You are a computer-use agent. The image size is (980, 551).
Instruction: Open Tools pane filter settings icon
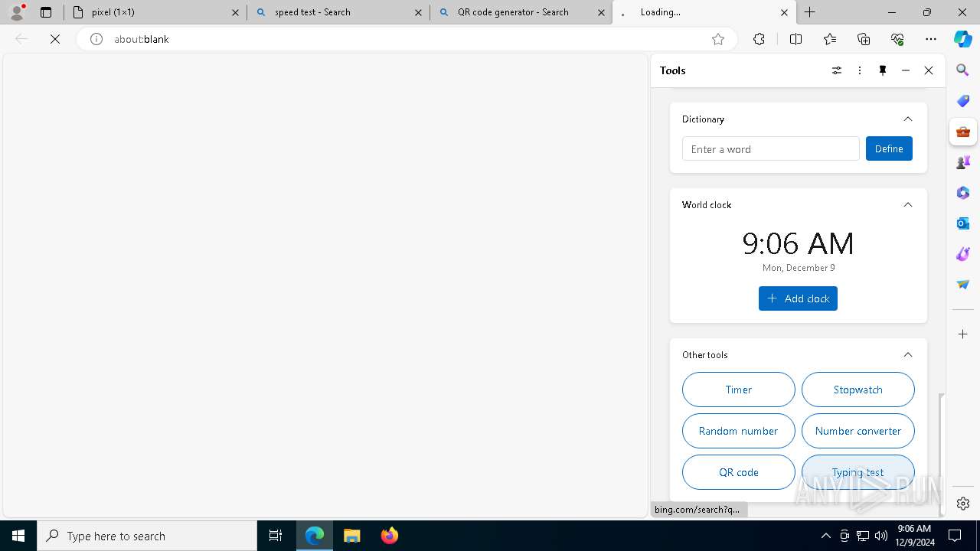[x=837, y=70]
